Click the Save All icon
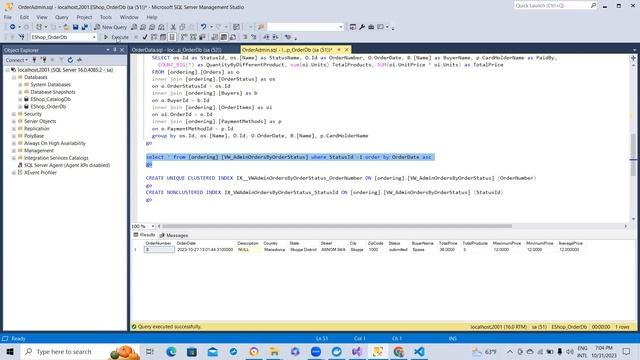 (84, 27)
